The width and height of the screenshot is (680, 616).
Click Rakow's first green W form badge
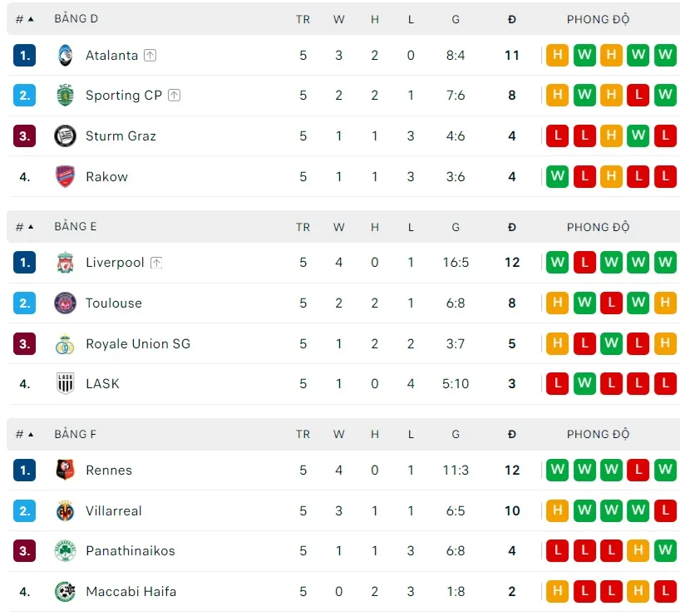click(557, 176)
